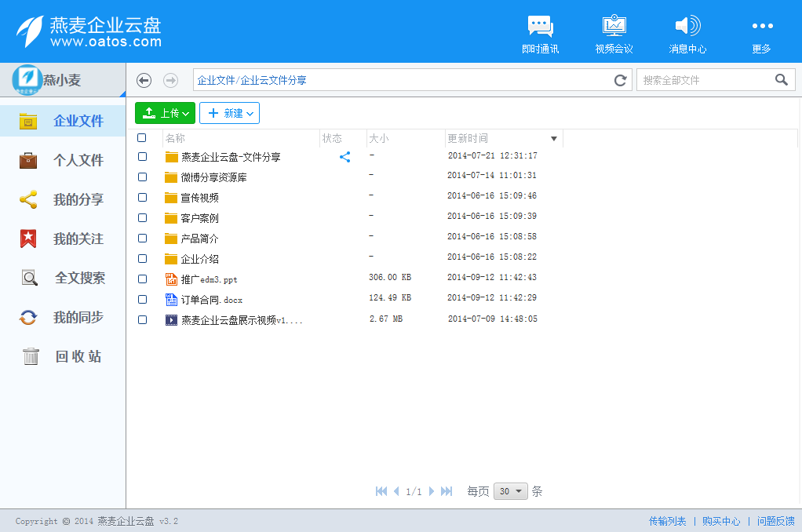The image size is (802, 532).
Task: Select all files via header checkbox
Action: pyautogui.click(x=142, y=137)
